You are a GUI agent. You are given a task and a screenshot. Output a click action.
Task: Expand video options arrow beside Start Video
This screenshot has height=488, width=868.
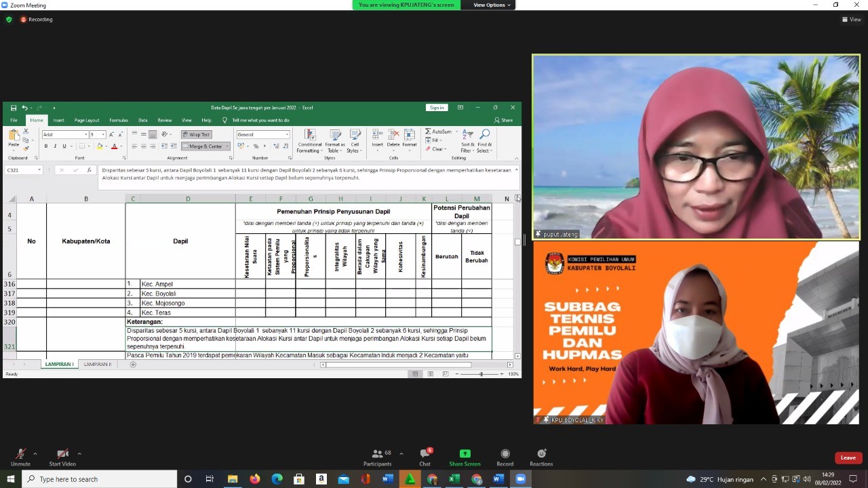point(79,453)
